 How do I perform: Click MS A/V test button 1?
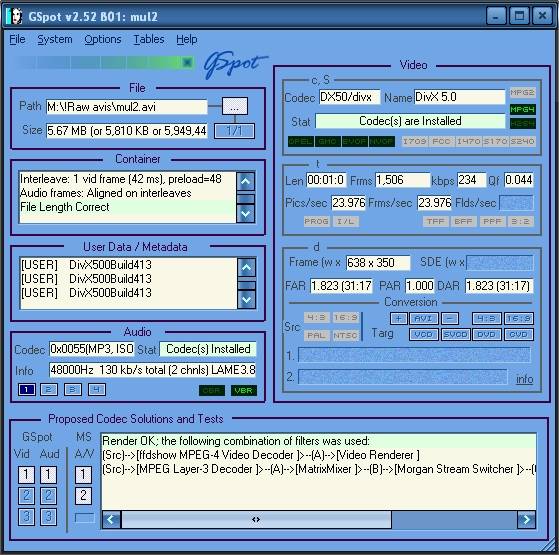[x=83, y=474]
